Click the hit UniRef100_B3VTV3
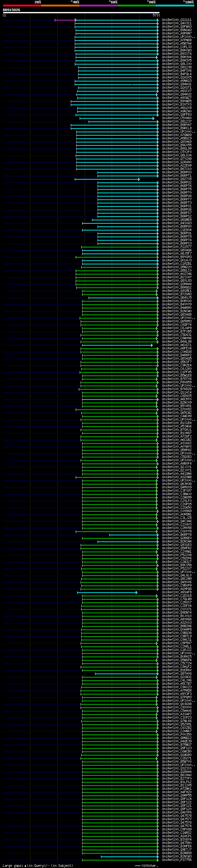Screen dimensions: 197x868 pyautogui.click(x=177, y=104)
